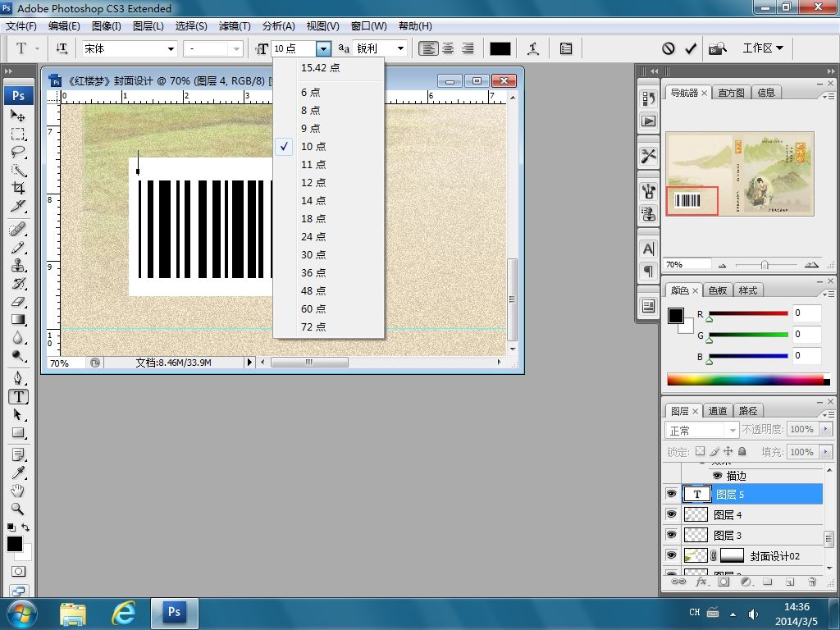Open Adobe Bridge from options bar
This screenshot has width=840, height=630.
point(718,48)
